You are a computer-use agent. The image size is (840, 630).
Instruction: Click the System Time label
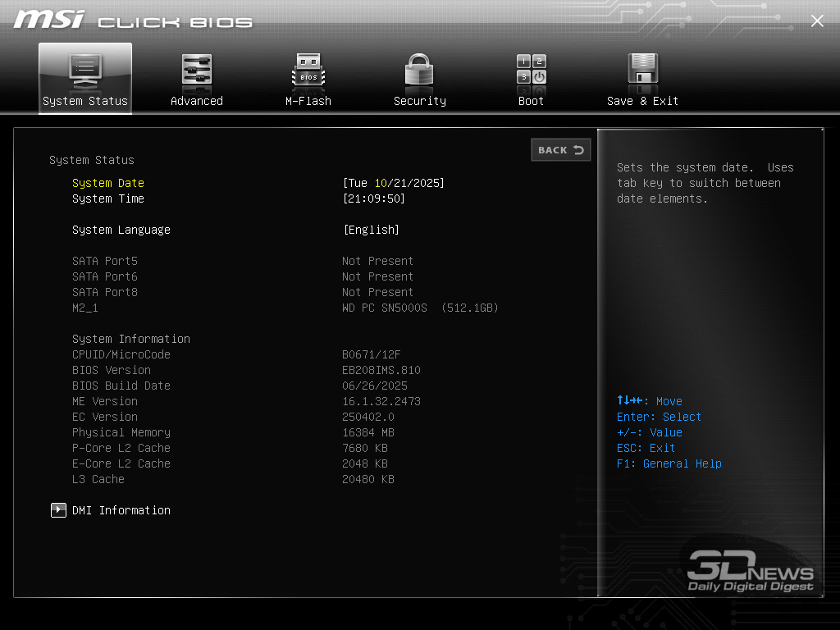coord(107,199)
